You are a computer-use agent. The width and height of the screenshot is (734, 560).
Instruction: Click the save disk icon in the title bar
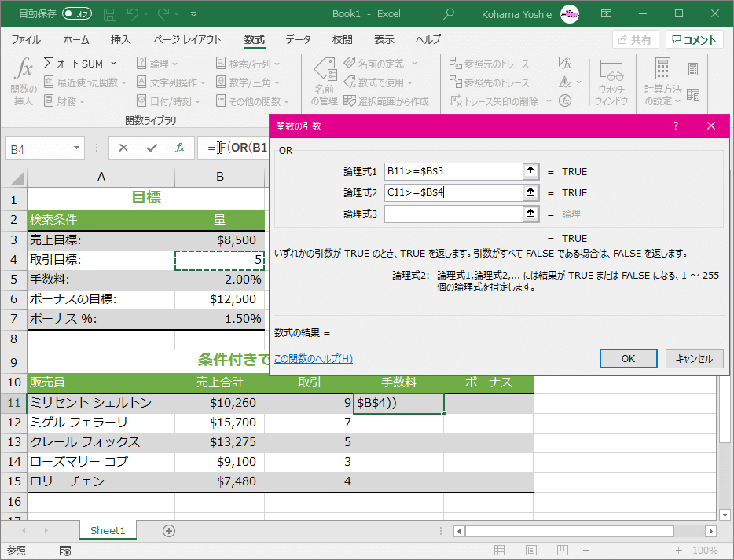click(x=110, y=14)
